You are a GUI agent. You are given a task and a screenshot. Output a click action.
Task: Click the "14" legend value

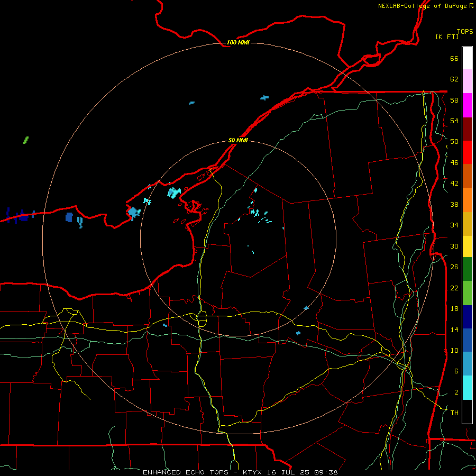coord(454,329)
